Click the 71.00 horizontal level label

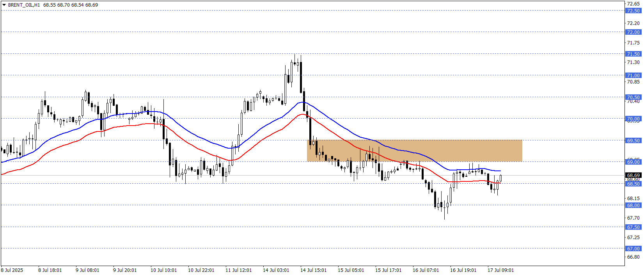coord(633,76)
